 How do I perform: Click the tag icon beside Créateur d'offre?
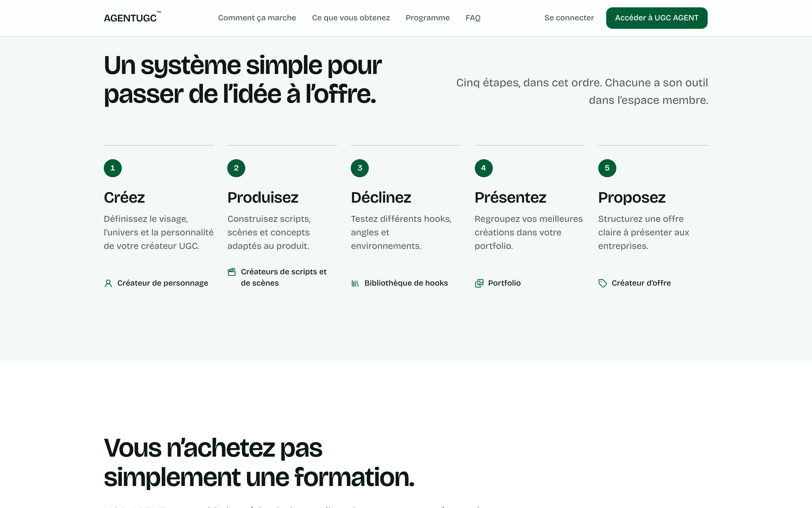click(603, 283)
